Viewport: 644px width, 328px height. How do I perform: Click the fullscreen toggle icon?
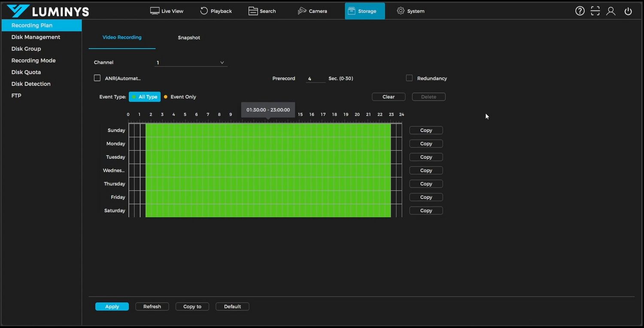(595, 11)
